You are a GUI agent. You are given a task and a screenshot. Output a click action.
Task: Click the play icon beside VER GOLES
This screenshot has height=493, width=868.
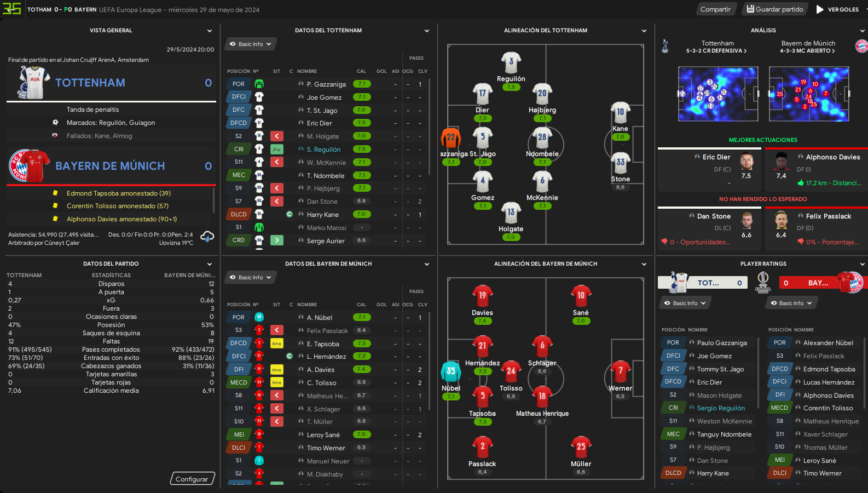coord(820,9)
